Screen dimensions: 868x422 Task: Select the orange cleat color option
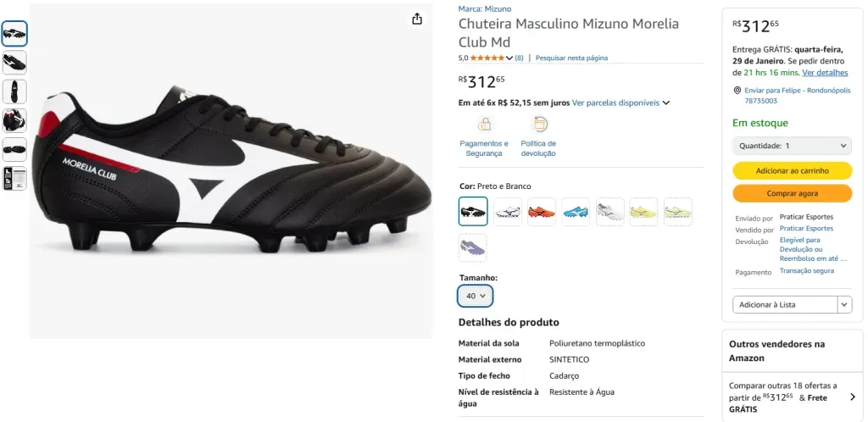542,212
